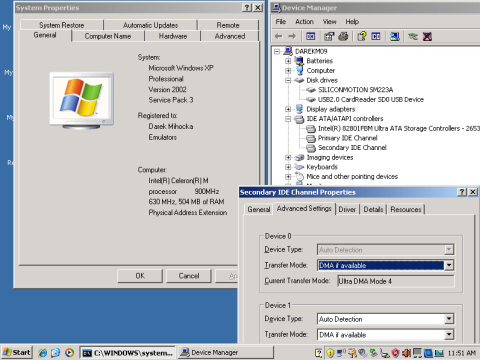Screen dimensions: 480x360
Task: Switch to the System Restore tab
Action: click(62, 25)
